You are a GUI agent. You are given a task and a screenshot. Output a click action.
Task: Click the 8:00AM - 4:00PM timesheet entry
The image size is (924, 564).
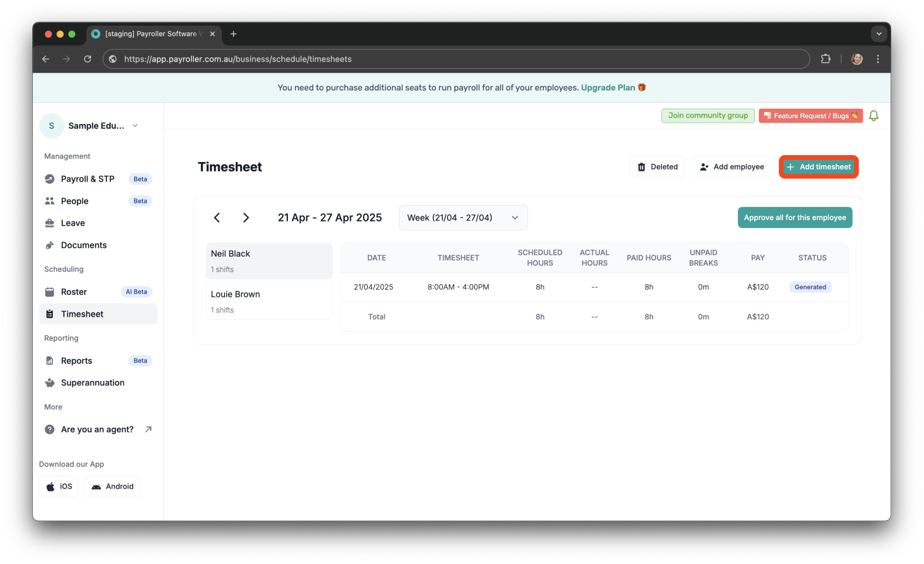coord(458,287)
